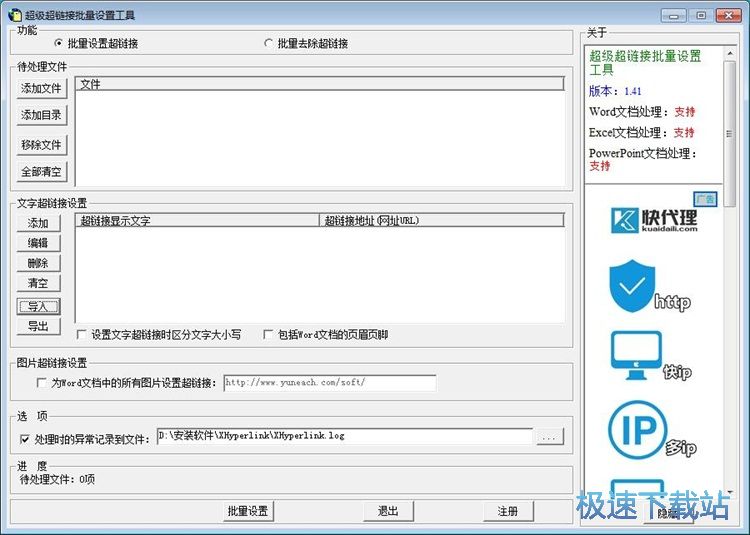Click the 导出 button

point(38,327)
